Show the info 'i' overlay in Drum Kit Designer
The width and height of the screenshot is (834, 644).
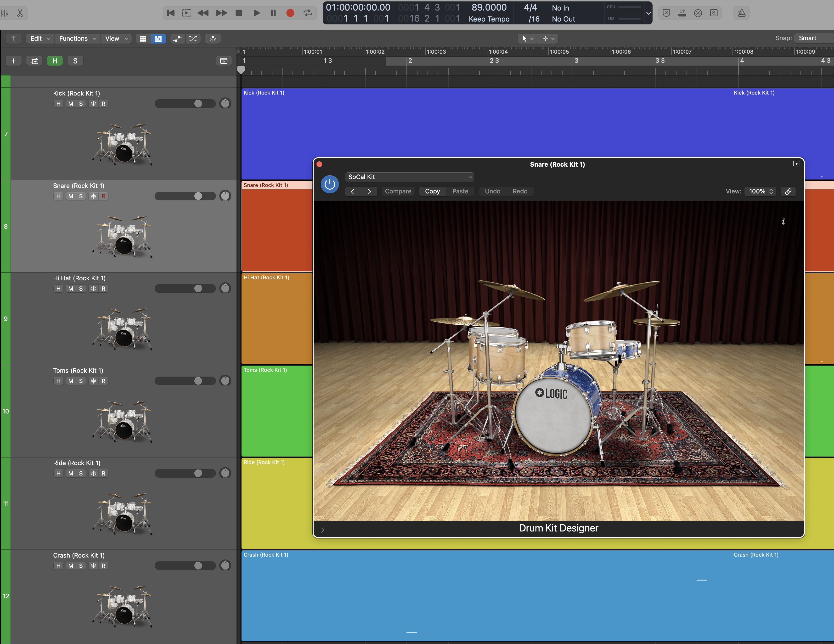[783, 221]
